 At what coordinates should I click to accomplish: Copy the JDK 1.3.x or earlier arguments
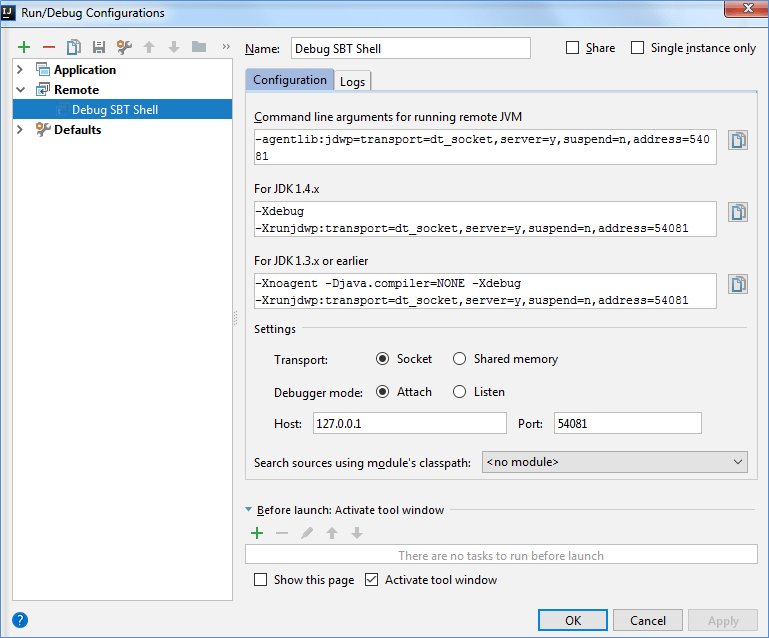click(738, 284)
